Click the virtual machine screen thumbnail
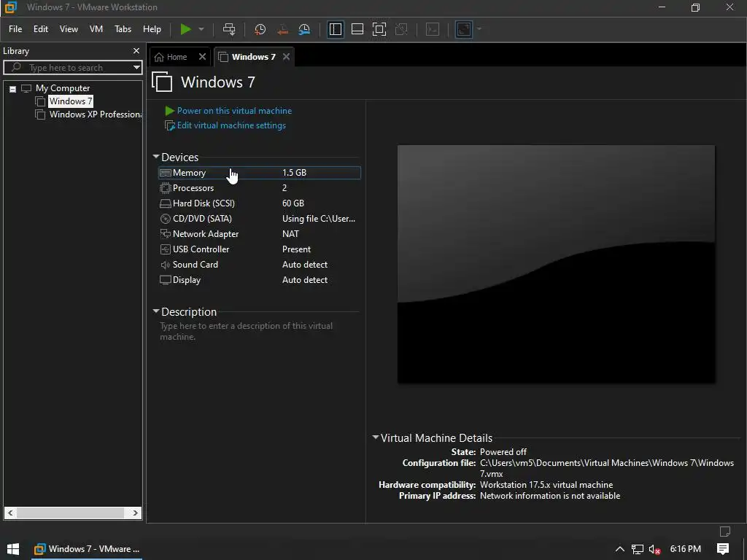Screen dimensions: 747x560 point(556,264)
